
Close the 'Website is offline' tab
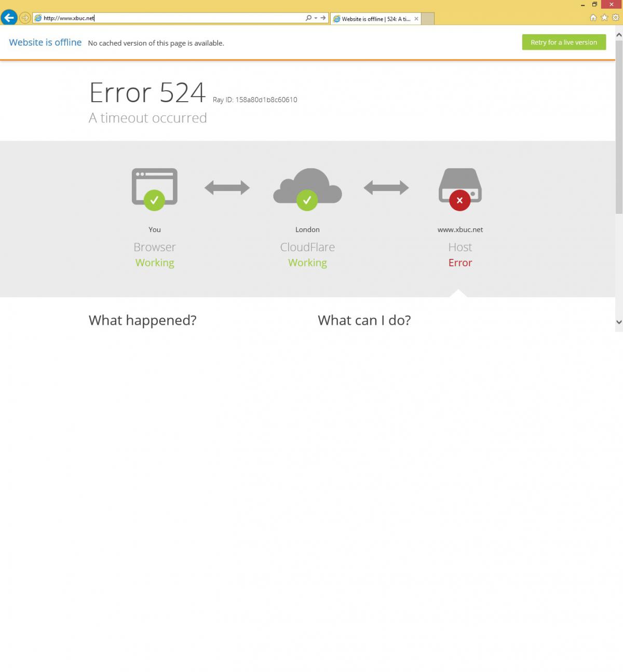pos(416,19)
